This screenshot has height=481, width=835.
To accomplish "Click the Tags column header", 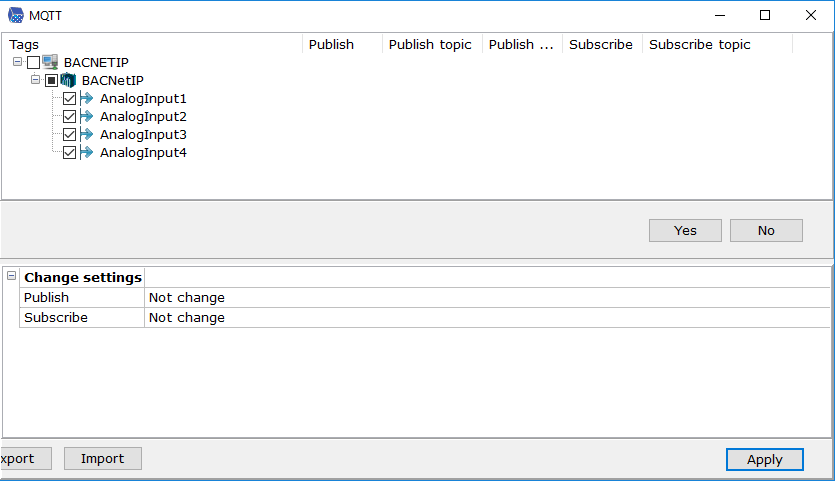I will coord(152,44).
